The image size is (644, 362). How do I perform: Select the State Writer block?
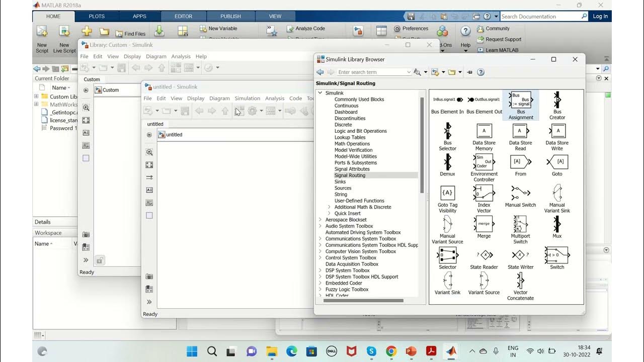tap(520, 258)
